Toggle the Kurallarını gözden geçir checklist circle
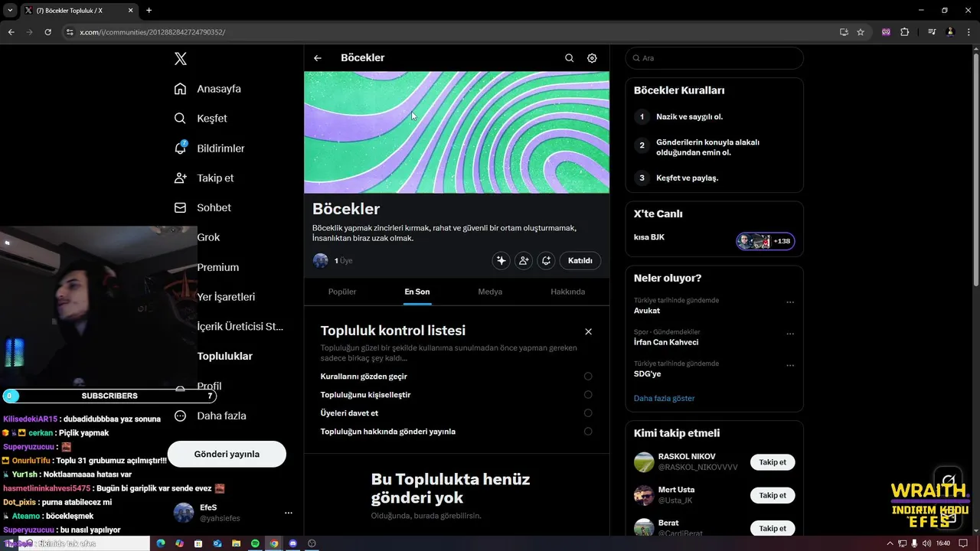The width and height of the screenshot is (980, 551). (x=588, y=377)
